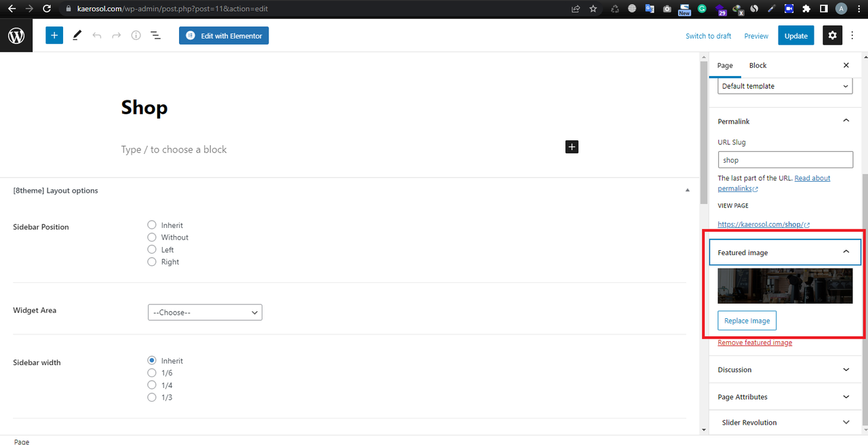Open the Default template dropdown
868x445 pixels.
click(785, 86)
